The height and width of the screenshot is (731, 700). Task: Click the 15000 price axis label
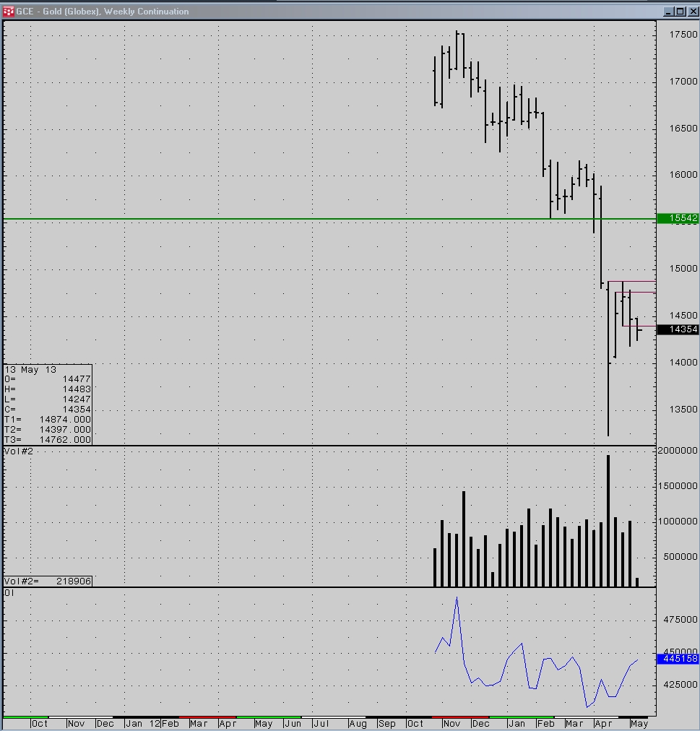click(x=683, y=269)
